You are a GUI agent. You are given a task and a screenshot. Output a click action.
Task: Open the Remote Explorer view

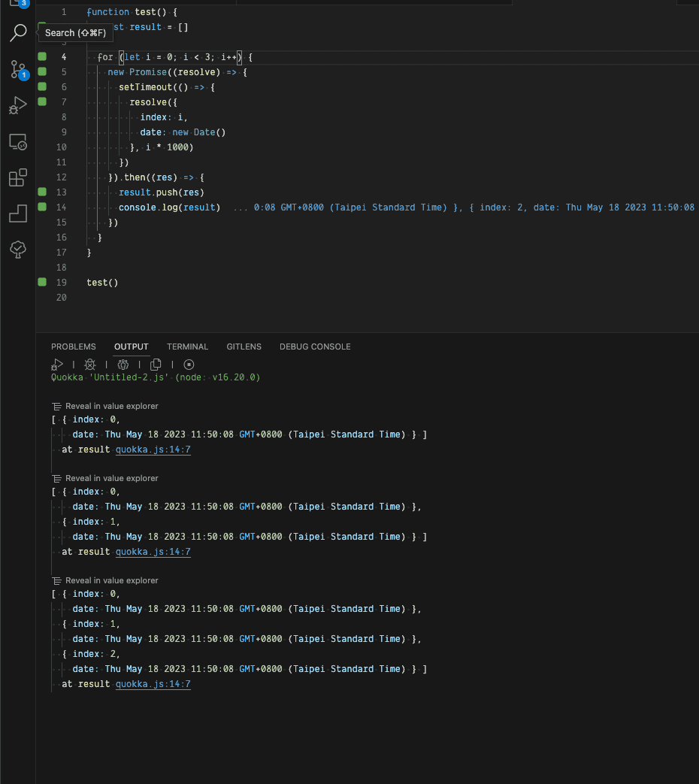pos(18,142)
